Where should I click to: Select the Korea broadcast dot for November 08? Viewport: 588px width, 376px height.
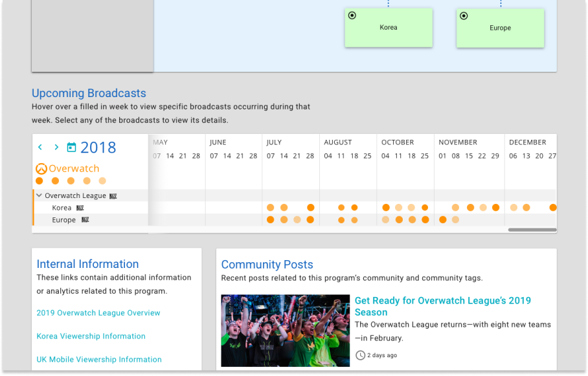(455, 208)
